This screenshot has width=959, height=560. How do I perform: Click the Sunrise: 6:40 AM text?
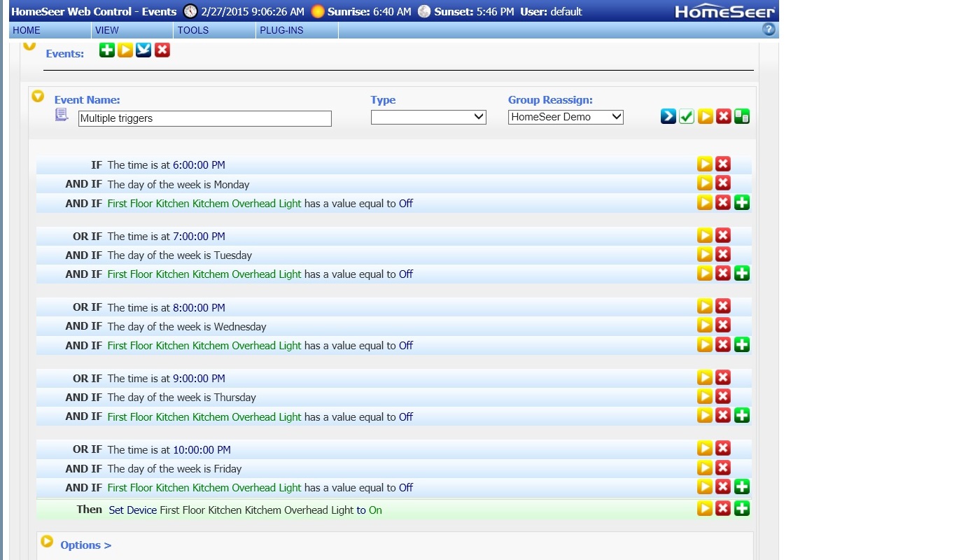point(370,12)
